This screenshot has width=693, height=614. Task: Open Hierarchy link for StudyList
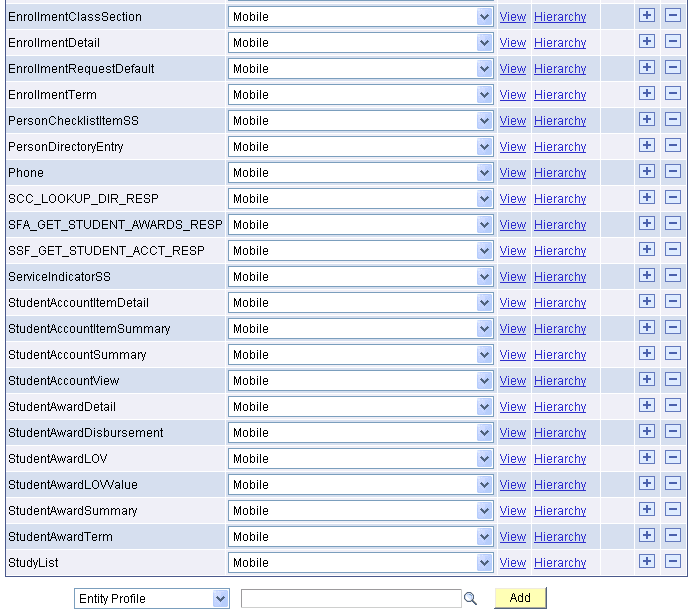[x=560, y=563]
